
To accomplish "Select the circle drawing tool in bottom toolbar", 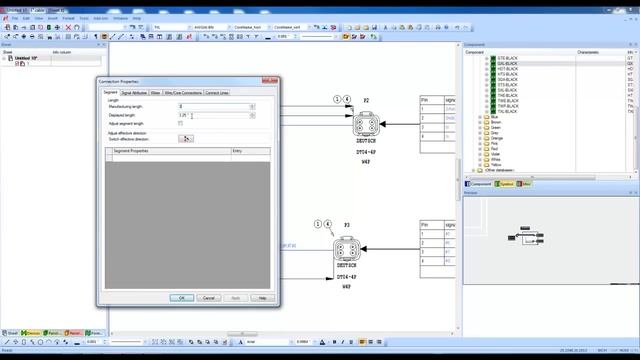I will (40, 342).
